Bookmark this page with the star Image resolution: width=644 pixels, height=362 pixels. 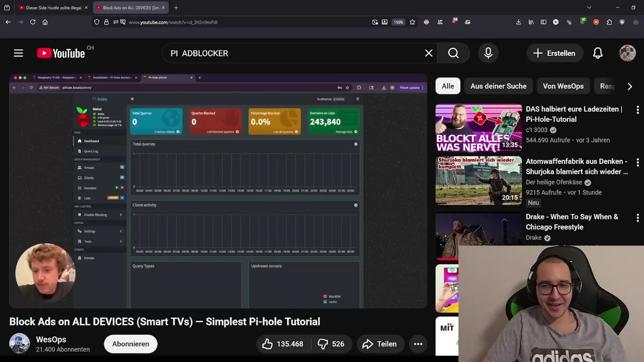click(x=413, y=22)
